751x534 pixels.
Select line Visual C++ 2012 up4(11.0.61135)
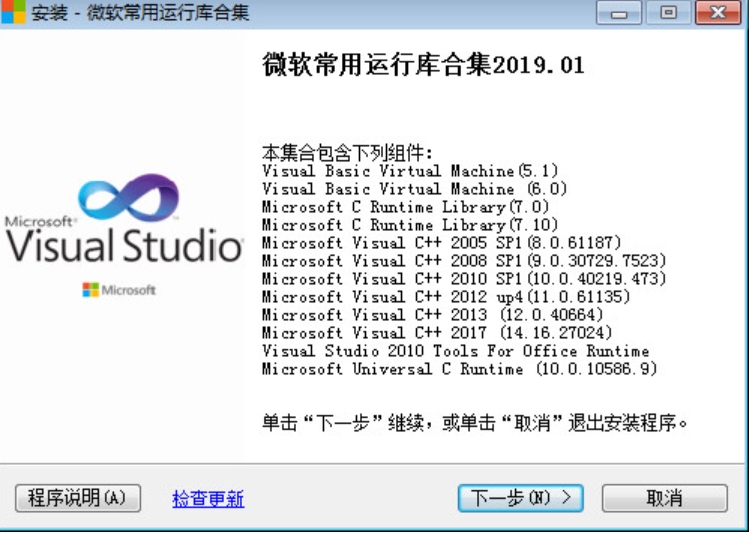click(x=446, y=297)
